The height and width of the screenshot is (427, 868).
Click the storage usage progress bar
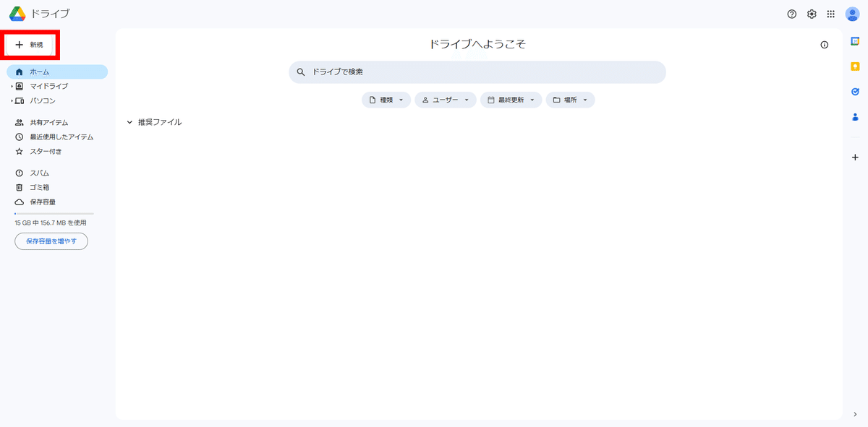click(x=54, y=214)
